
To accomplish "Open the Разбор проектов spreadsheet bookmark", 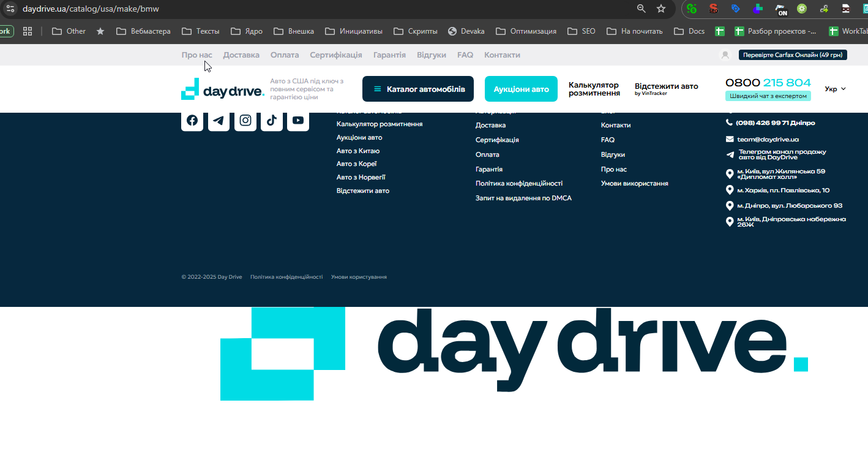I will click(776, 31).
